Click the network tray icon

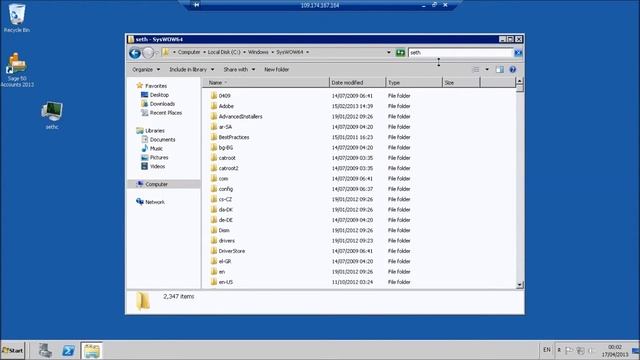pos(580,350)
